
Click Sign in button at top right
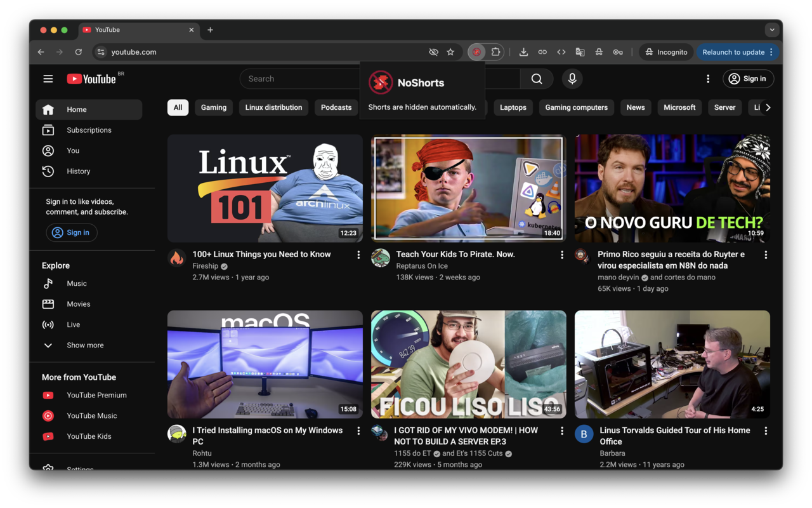point(748,79)
